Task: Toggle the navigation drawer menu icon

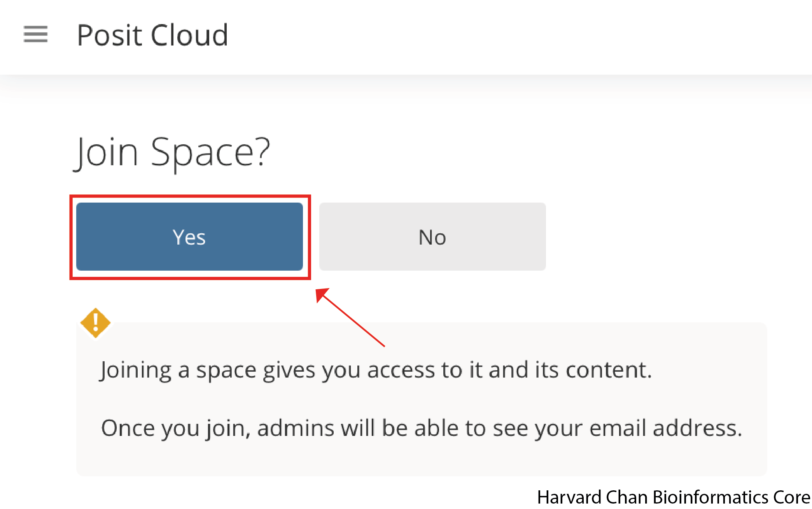Action: pos(35,34)
